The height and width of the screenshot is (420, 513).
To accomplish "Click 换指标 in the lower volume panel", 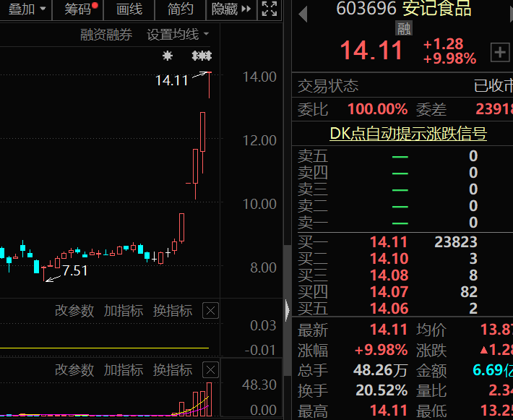I will [173, 370].
